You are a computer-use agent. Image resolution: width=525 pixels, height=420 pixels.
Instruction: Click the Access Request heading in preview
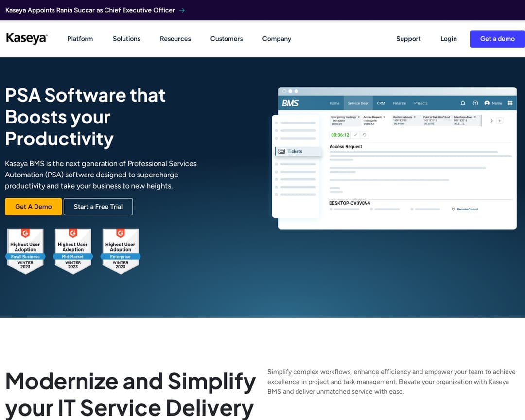pyautogui.click(x=346, y=147)
